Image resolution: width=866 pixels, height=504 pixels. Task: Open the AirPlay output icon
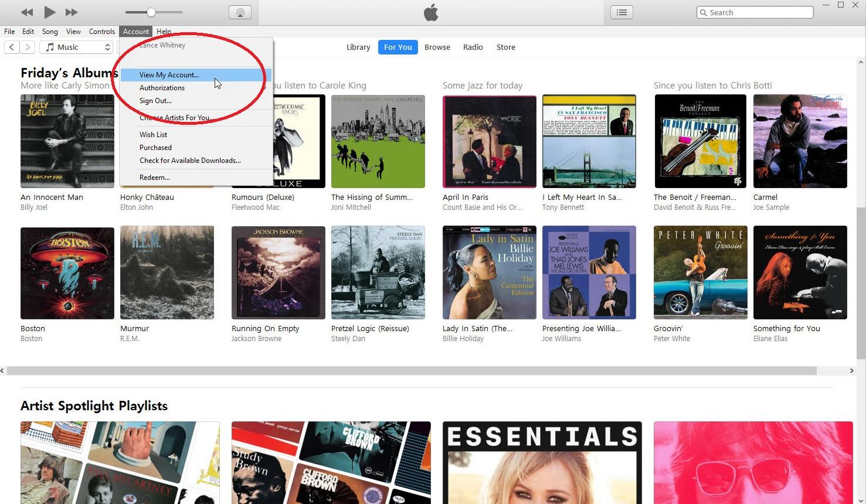240,12
